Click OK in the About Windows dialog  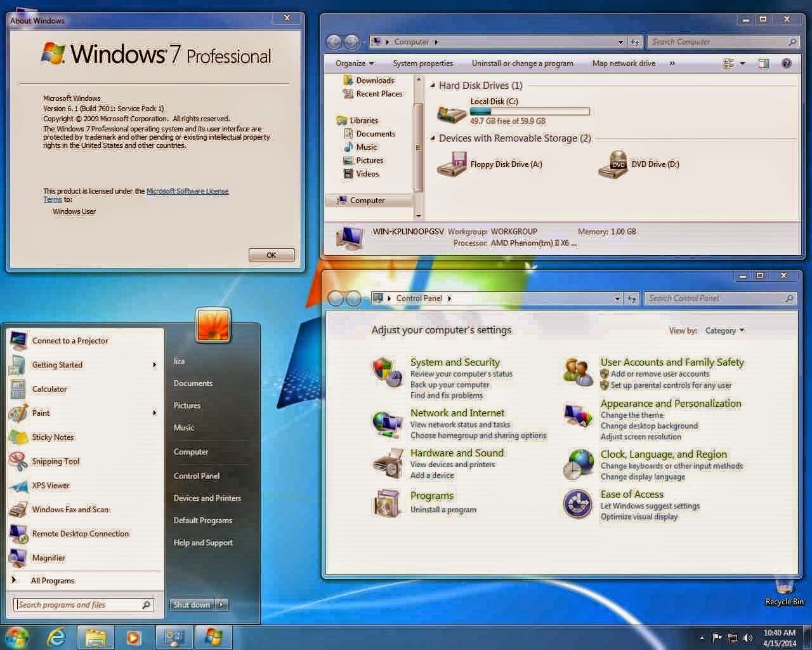(272, 255)
